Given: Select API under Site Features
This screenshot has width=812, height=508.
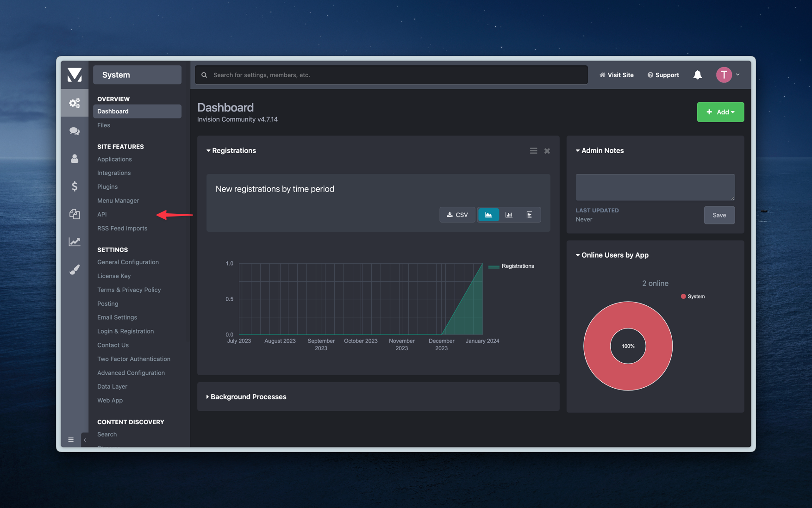Looking at the screenshot, I should [x=101, y=214].
